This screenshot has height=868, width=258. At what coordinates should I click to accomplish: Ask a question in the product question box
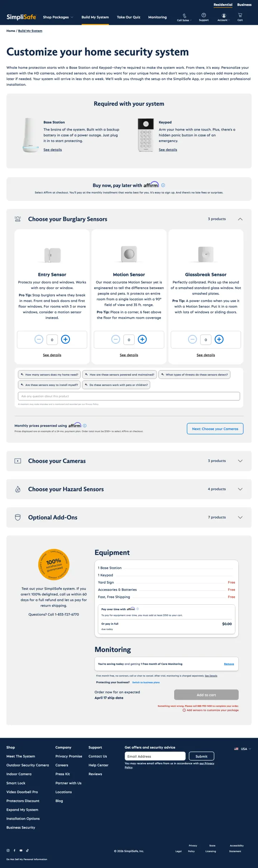[129, 396]
